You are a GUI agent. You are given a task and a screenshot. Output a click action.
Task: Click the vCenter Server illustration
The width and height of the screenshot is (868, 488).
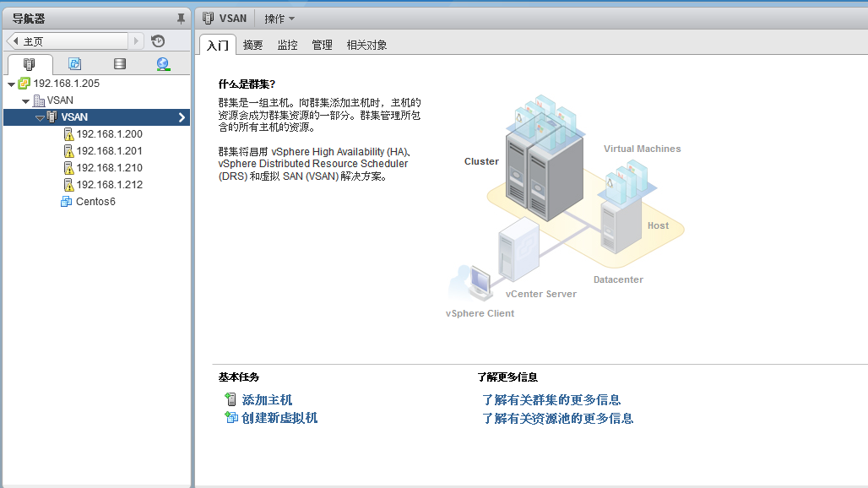[518, 248]
